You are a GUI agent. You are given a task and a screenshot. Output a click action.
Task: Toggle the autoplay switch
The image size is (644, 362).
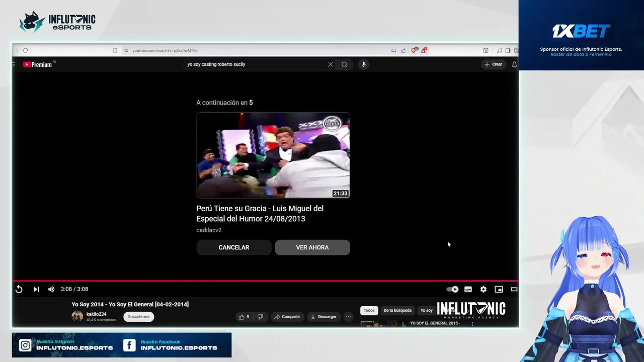452,289
